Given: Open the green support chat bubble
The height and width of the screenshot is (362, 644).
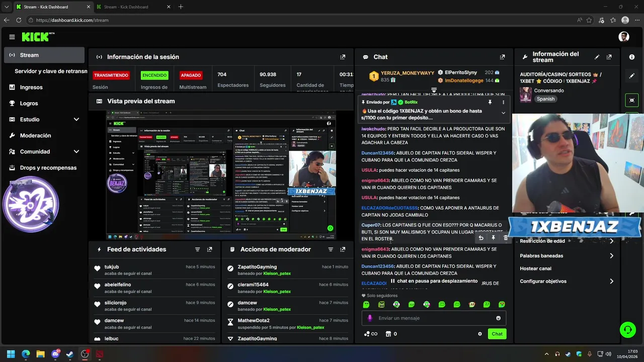Looking at the screenshot, I should click(627, 330).
